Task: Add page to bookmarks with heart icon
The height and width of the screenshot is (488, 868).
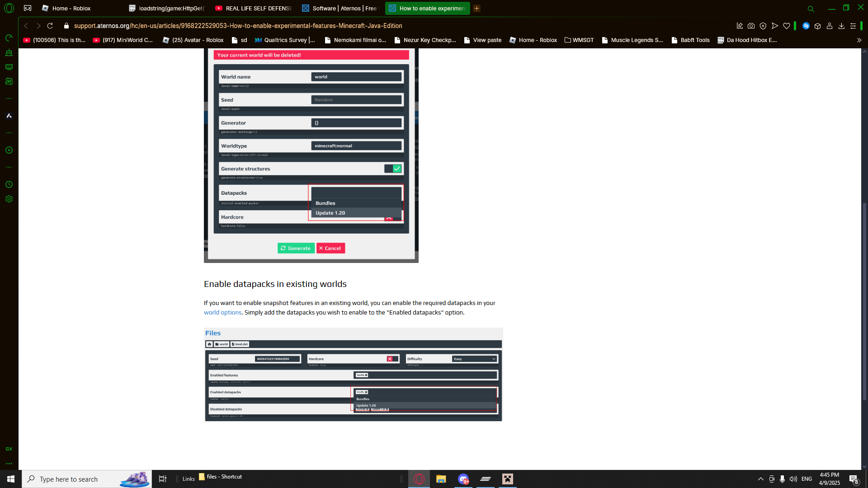Action: [787, 26]
